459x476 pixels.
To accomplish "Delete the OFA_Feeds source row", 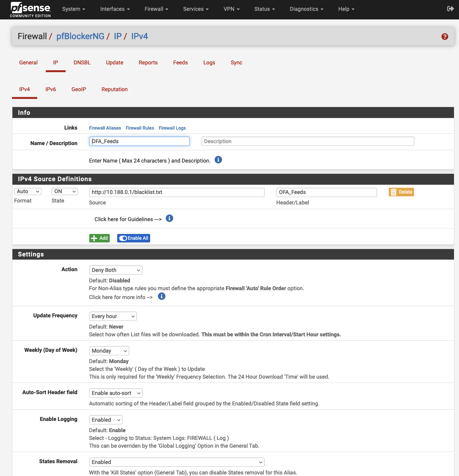I will pos(401,192).
